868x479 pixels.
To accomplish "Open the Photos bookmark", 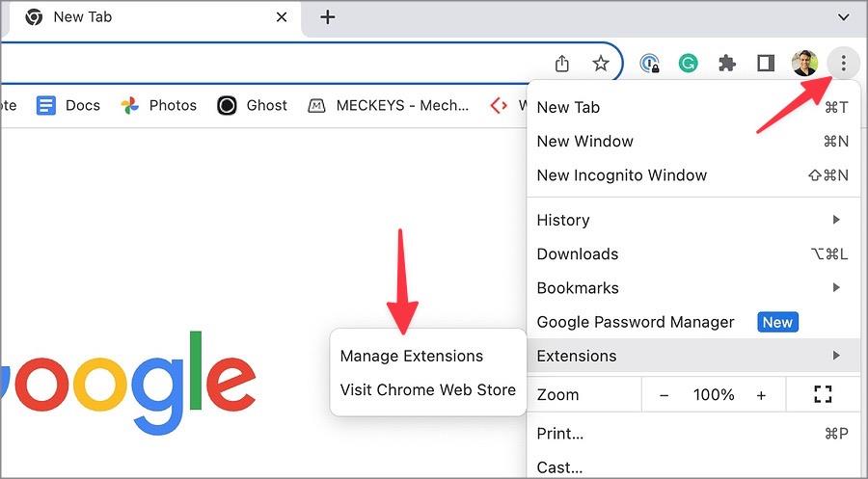I will click(159, 105).
